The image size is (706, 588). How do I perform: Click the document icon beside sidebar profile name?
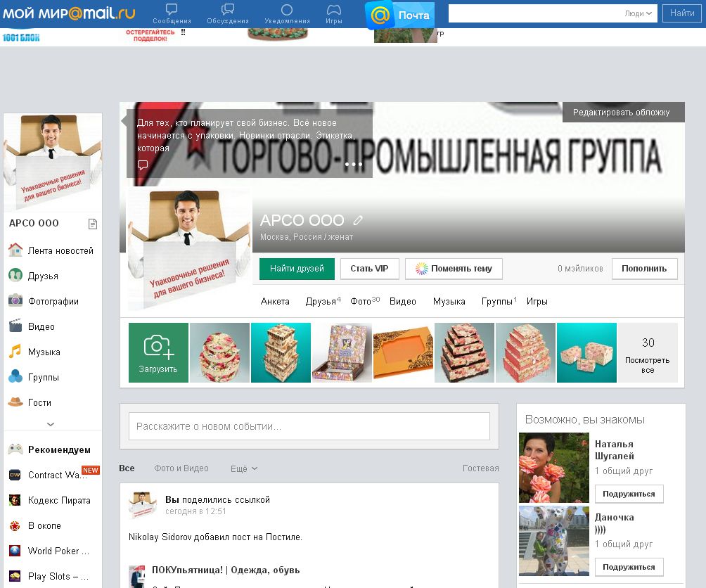[92, 224]
